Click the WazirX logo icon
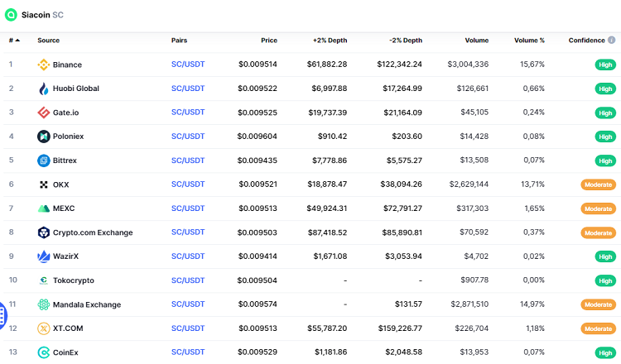621x364 pixels. 44,256
